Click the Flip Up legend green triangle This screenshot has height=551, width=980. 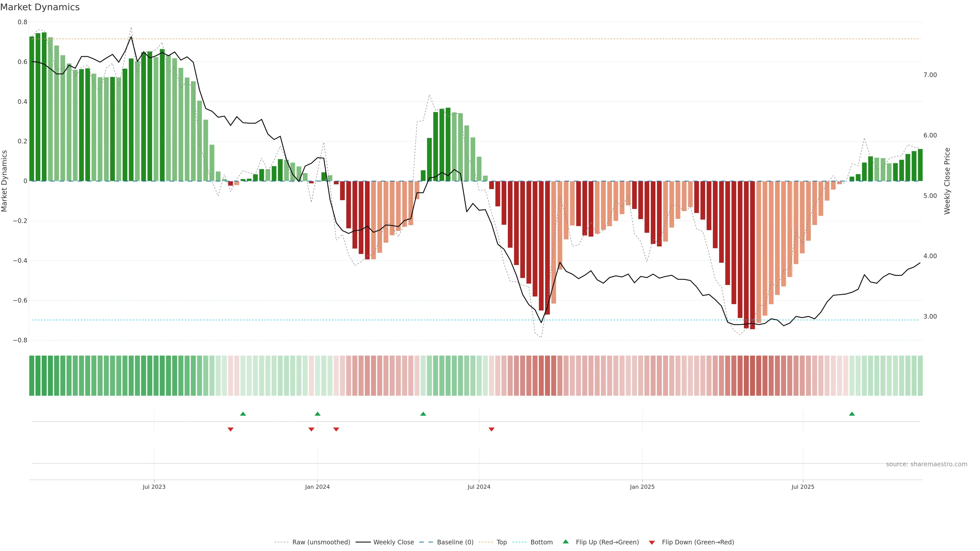(565, 542)
